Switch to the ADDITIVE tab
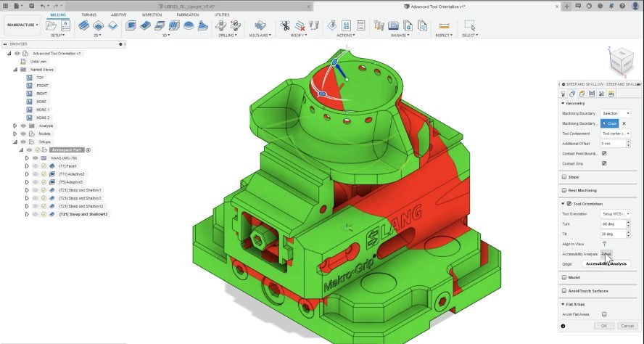Viewport: 644px width, 344px height. [x=119, y=15]
